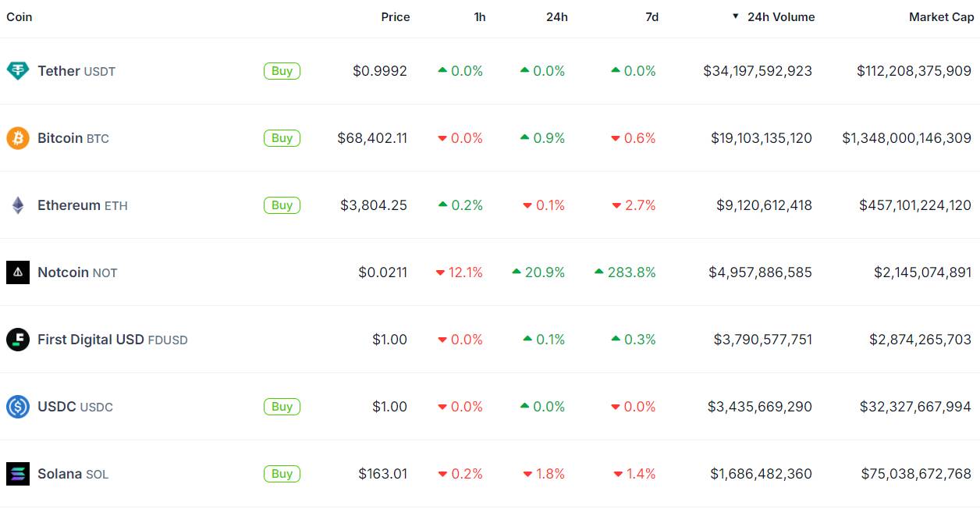Sort the table by Price column

396,17
